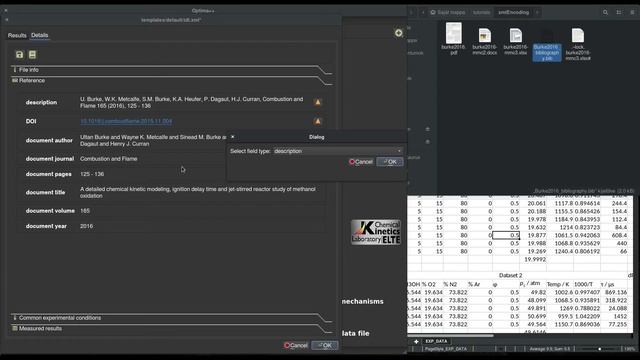Open the Select field type dropdown

pos(338,151)
